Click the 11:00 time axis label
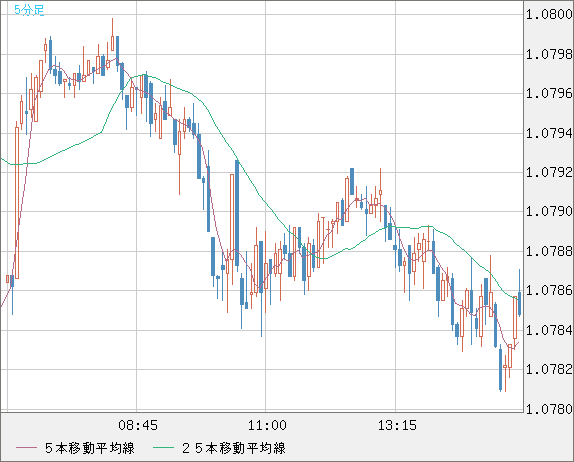Image resolution: width=574 pixels, height=462 pixels. click(x=267, y=425)
